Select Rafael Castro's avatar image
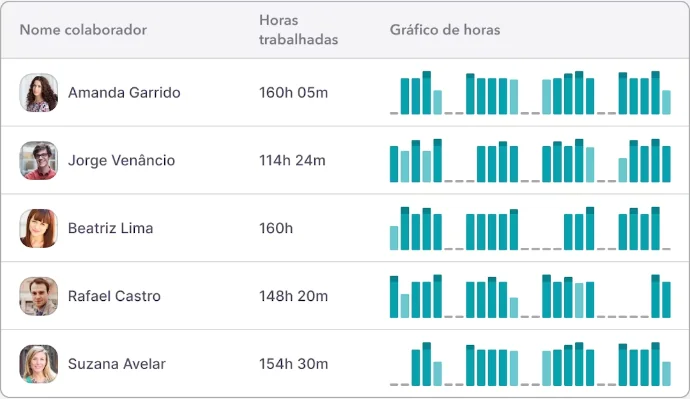This screenshot has height=399, width=690. pyautogui.click(x=39, y=296)
